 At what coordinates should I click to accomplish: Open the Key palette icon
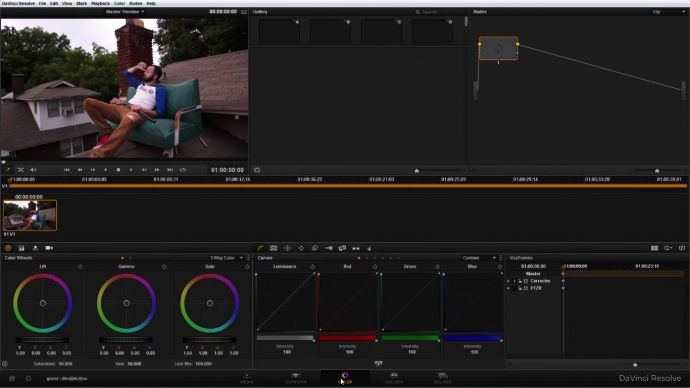coord(329,248)
